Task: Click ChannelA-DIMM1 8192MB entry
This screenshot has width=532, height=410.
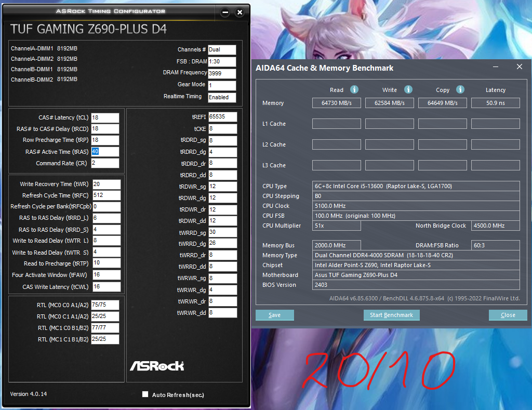Action: 44,48
